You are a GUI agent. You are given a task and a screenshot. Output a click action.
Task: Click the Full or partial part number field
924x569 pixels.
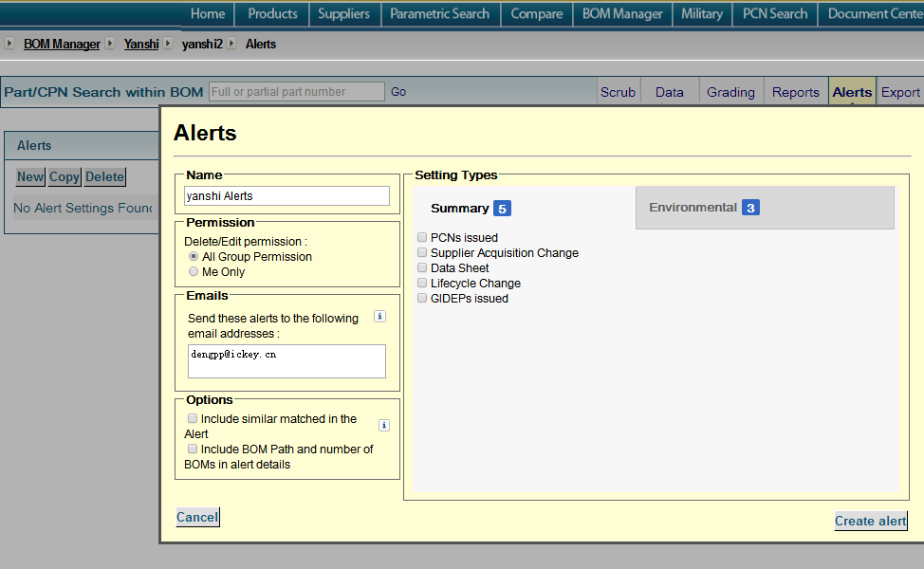[x=296, y=92]
